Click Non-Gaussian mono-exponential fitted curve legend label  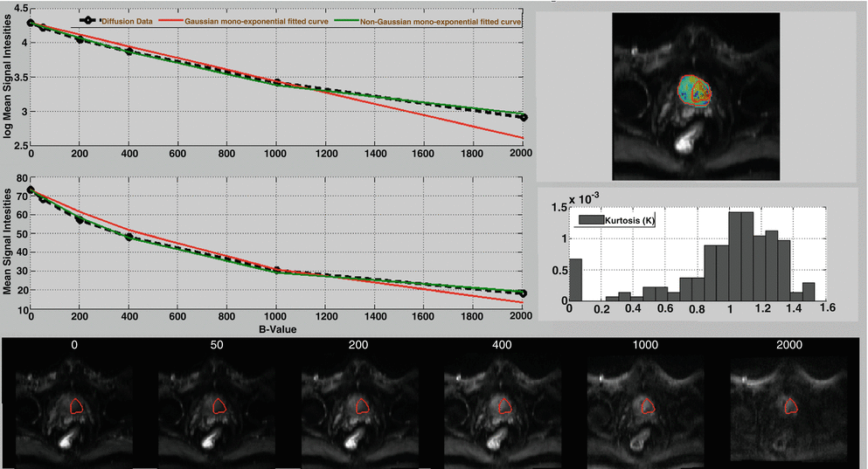(x=441, y=18)
